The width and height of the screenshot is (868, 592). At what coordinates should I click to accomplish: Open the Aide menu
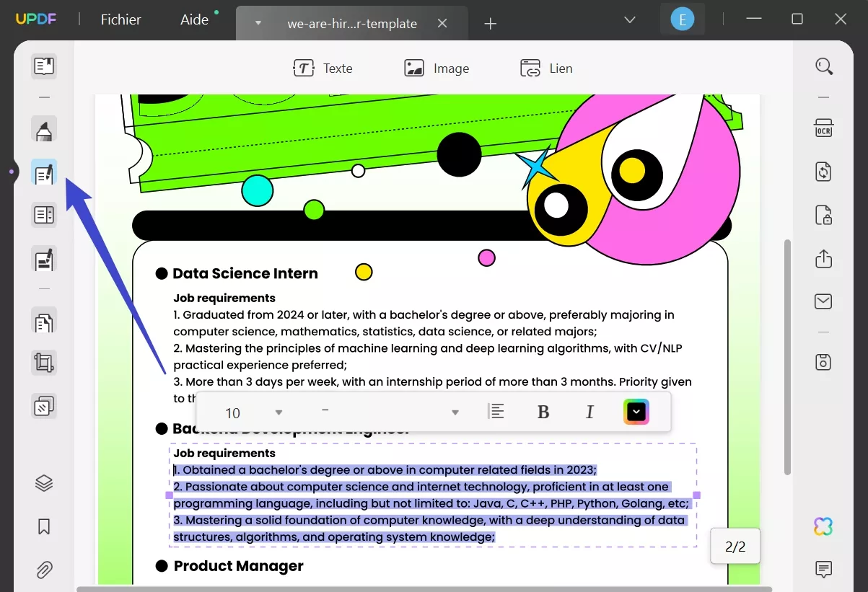pyautogui.click(x=194, y=19)
